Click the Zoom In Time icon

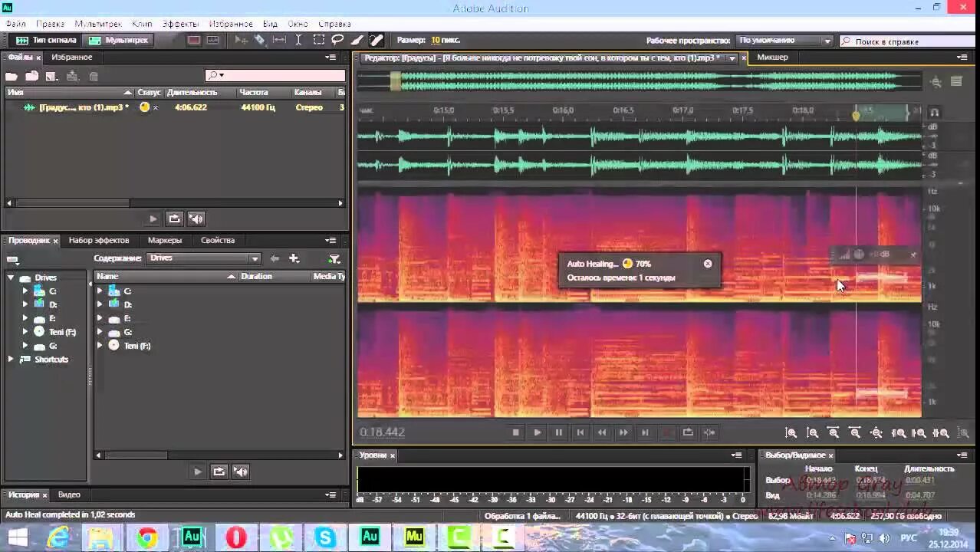click(x=834, y=433)
